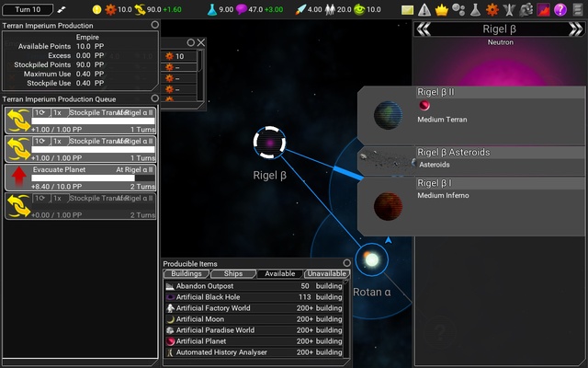The image size is (588, 368).
Task: Click the yellow exclamation alert icon
Action: [x=96, y=10]
